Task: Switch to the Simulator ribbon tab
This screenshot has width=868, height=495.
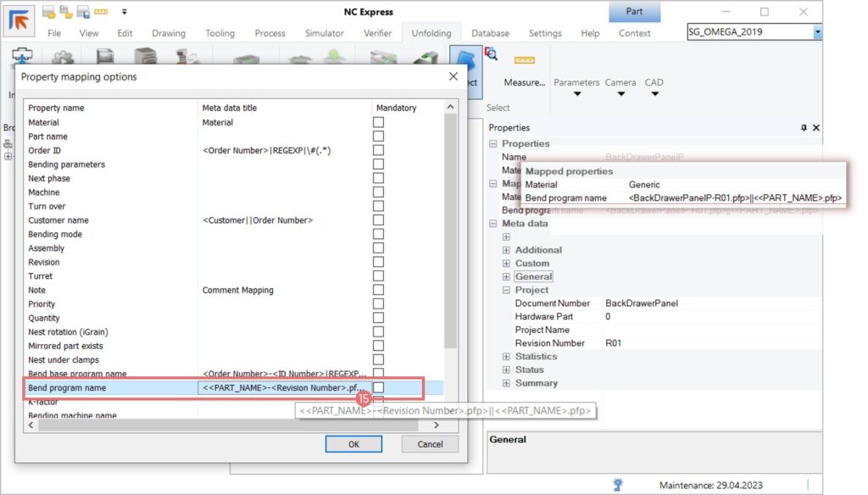Action: click(x=324, y=33)
